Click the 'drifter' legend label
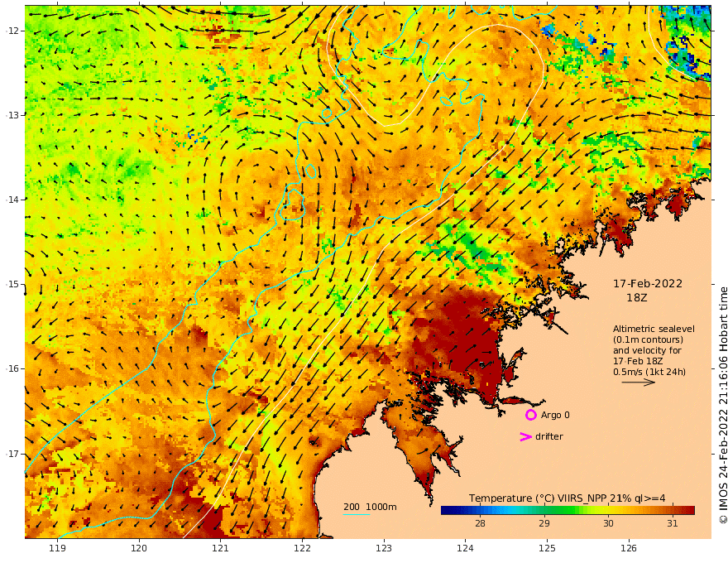This screenshot has width=728, height=563. pyautogui.click(x=548, y=436)
